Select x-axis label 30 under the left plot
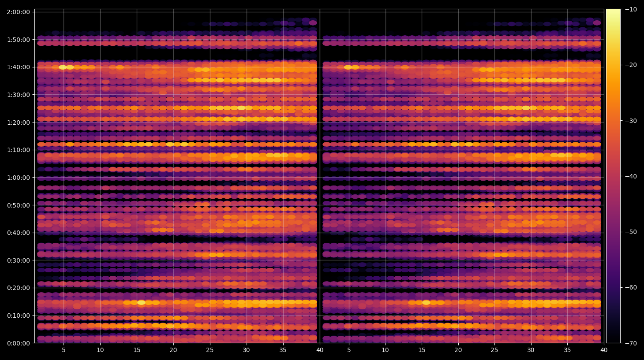Viewport: 644px width, 360px height. click(246, 350)
